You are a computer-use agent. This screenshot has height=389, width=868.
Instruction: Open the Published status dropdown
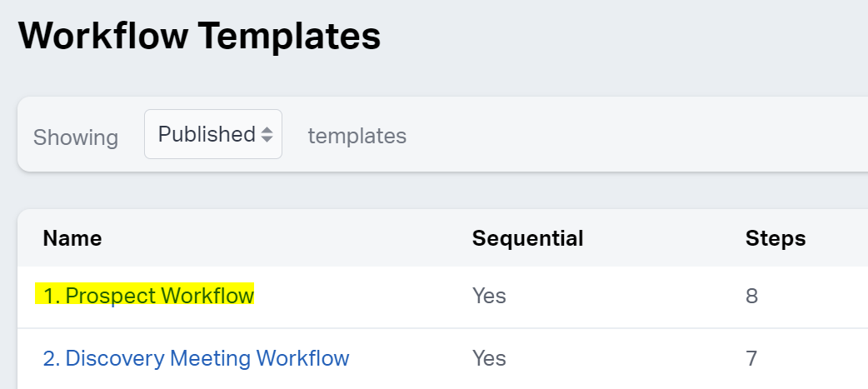(213, 134)
